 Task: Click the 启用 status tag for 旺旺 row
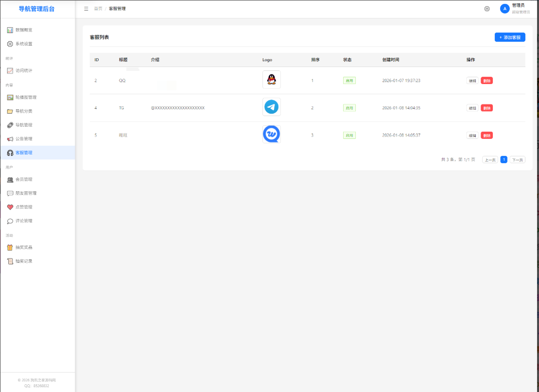[x=349, y=136]
